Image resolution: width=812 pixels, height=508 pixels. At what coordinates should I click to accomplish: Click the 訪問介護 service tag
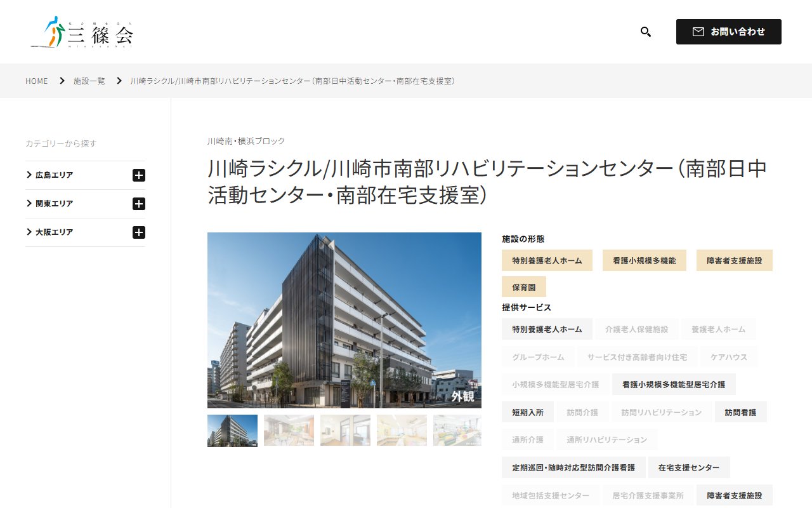(582, 412)
